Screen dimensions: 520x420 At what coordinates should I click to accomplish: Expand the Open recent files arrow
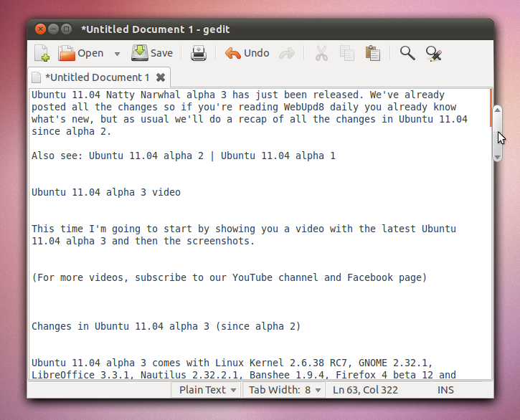(117, 54)
